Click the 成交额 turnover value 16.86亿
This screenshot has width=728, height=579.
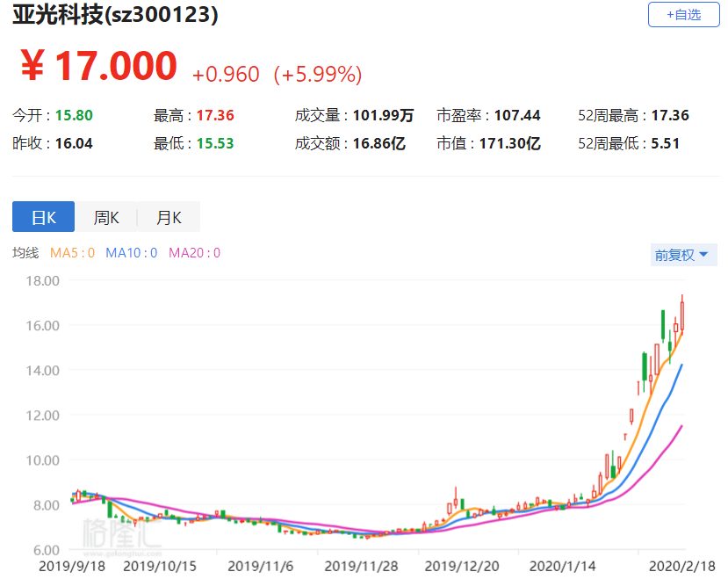coord(378,143)
